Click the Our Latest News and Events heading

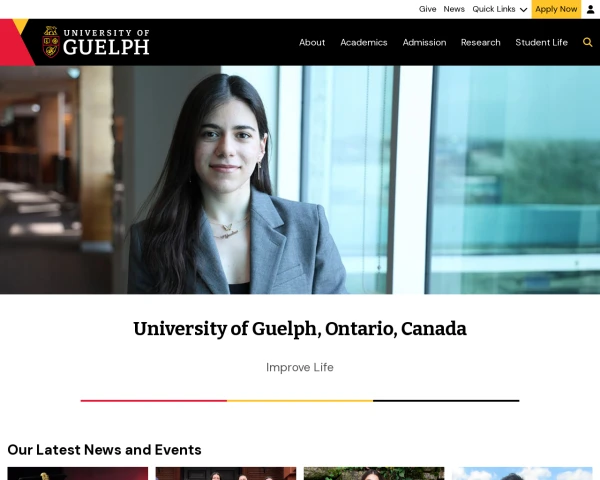point(104,450)
